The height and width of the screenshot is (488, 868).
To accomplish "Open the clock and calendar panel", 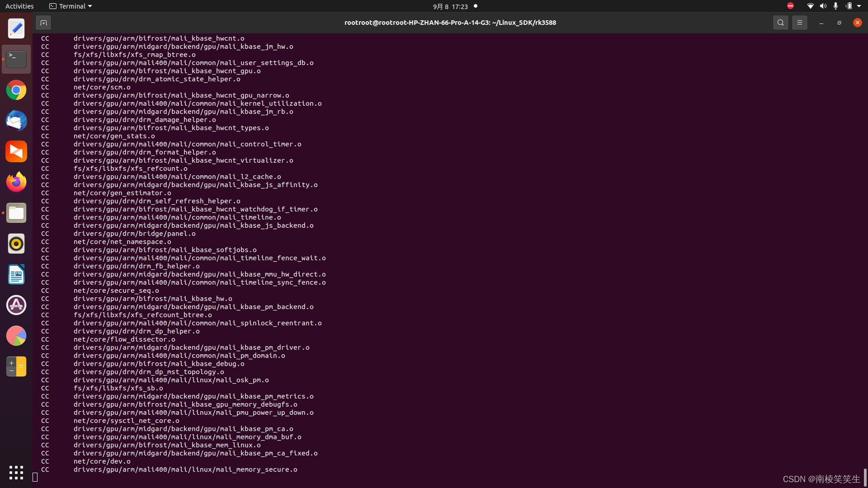I will click(x=450, y=6).
